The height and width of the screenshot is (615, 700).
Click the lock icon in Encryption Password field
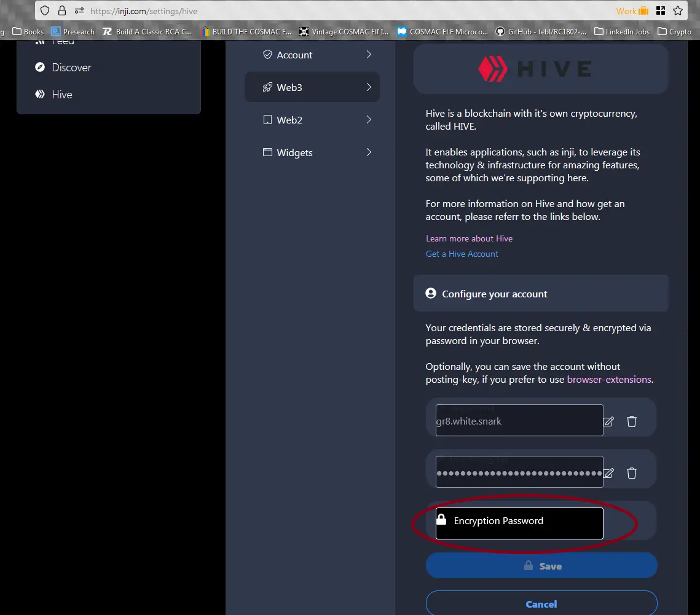(441, 519)
